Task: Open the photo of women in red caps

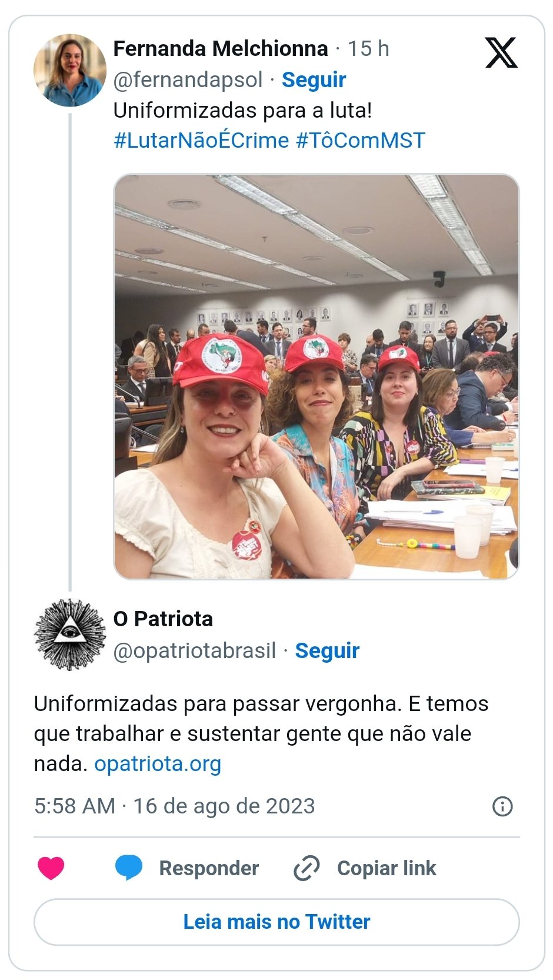Action: [x=317, y=377]
